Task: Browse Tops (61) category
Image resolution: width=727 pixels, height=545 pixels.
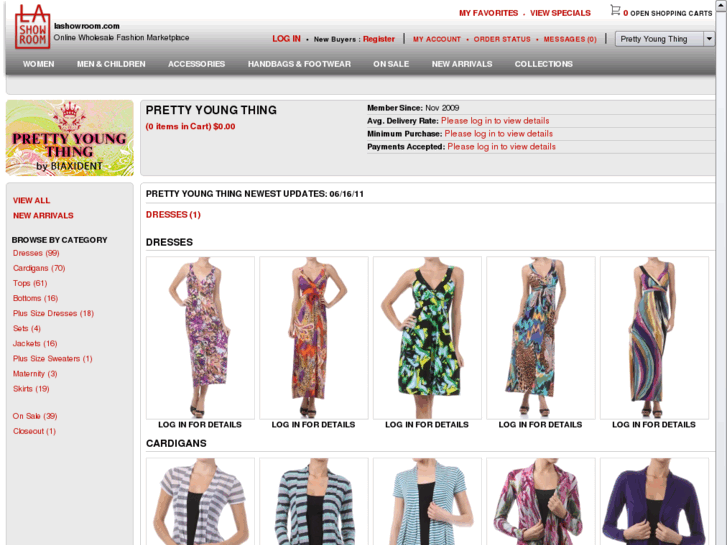Action: tap(30, 283)
